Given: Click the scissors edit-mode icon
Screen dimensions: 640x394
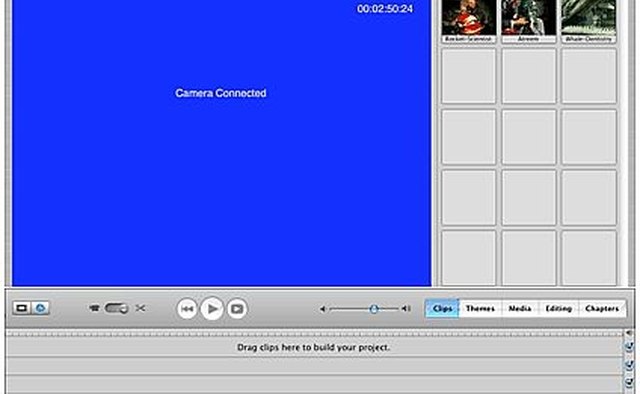Looking at the screenshot, I should (140, 308).
